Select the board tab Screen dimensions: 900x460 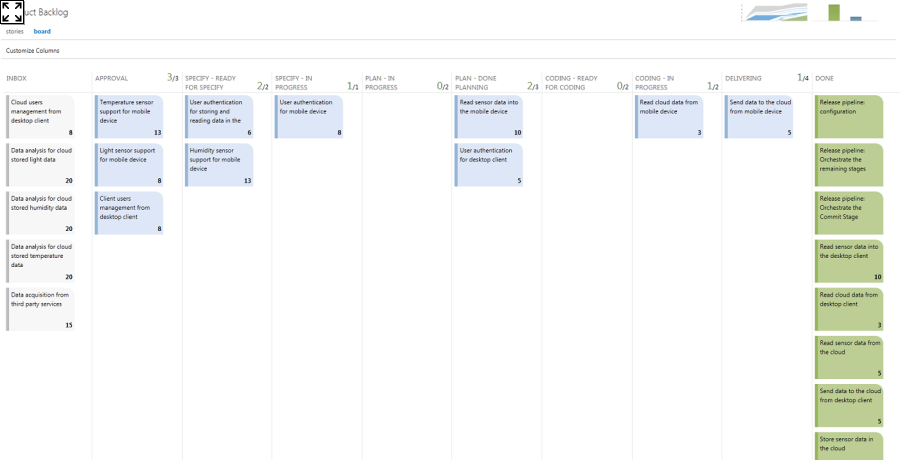click(x=42, y=32)
